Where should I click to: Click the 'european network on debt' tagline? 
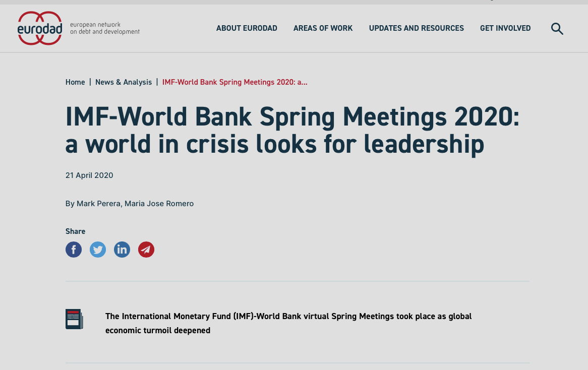[x=105, y=28]
